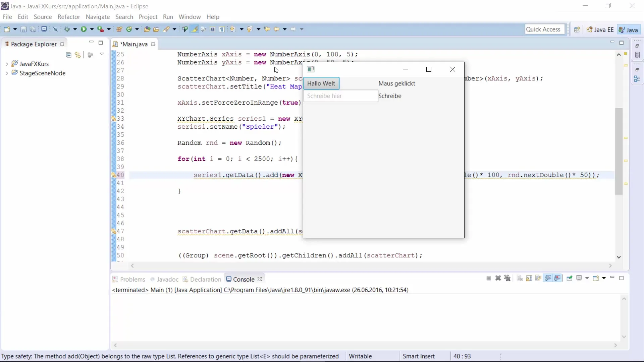Image resolution: width=644 pixels, height=362 pixels.
Task: Open the Run dropdown arrow
Action: [x=92, y=29]
